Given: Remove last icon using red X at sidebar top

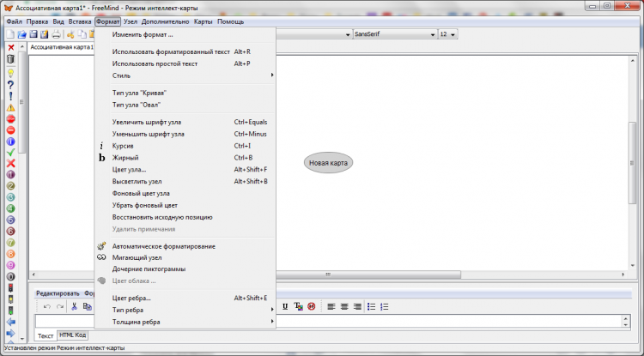Looking at the screenshot, I should click(11, 48).
